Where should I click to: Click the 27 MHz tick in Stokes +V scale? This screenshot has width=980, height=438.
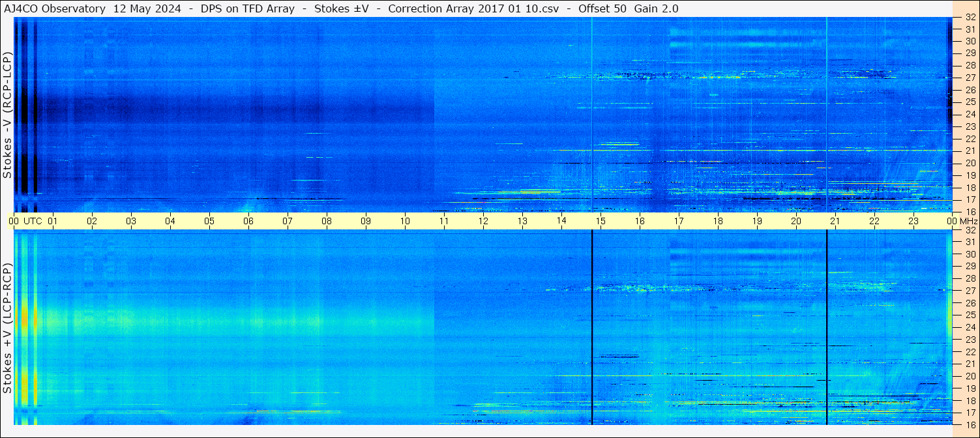click(970, 291)
